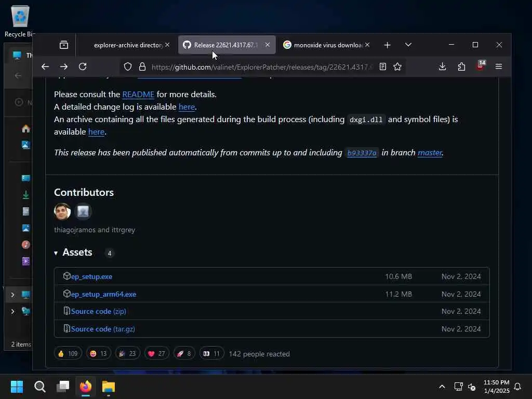Show site security padlock info
The width and height of the screenshot is (532, 399).
coord(142,66)
